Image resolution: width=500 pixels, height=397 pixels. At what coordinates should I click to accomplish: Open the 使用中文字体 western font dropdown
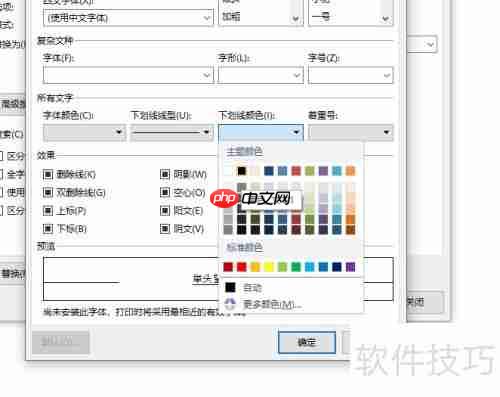point(128,18)
